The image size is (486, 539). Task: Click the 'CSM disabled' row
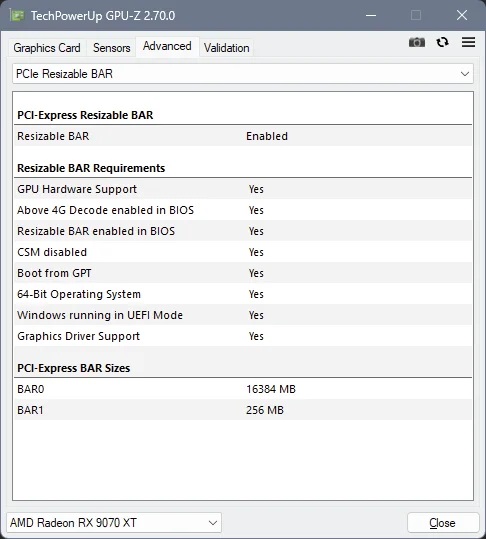click(x=243, y=252)
